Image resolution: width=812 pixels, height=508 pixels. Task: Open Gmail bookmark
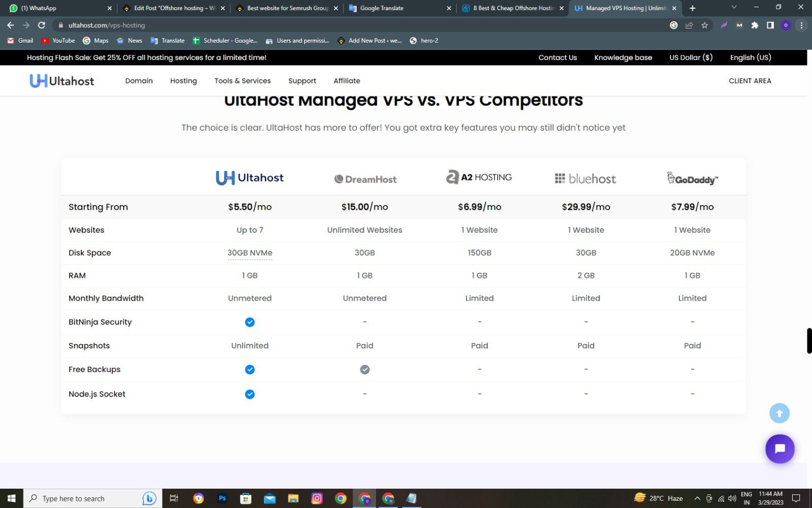coord(20,41)
